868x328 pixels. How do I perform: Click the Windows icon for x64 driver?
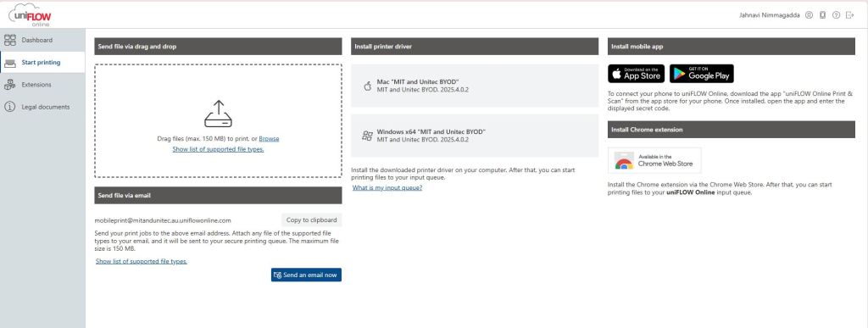[367, 136]
